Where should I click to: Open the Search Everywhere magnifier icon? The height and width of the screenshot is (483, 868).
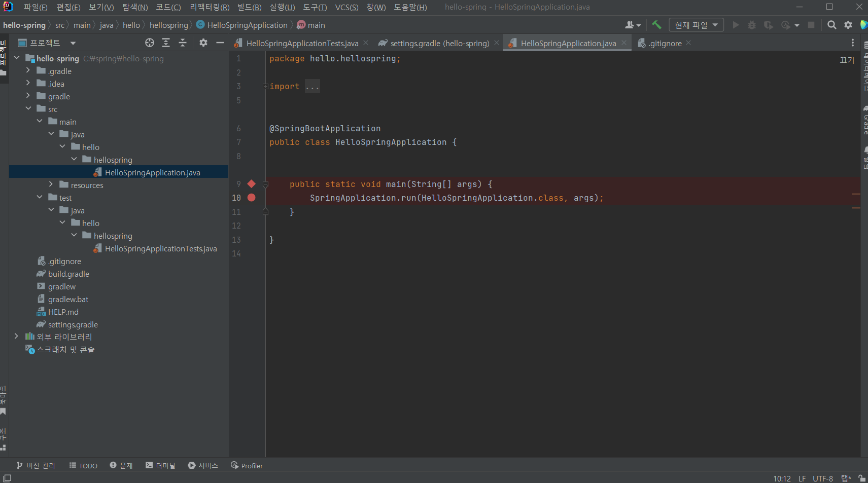pos(832,25)
